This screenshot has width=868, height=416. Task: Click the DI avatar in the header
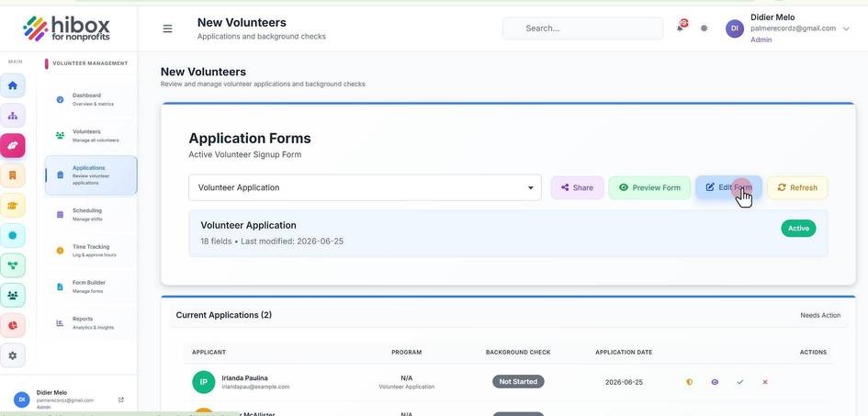(x=735, y=28)
